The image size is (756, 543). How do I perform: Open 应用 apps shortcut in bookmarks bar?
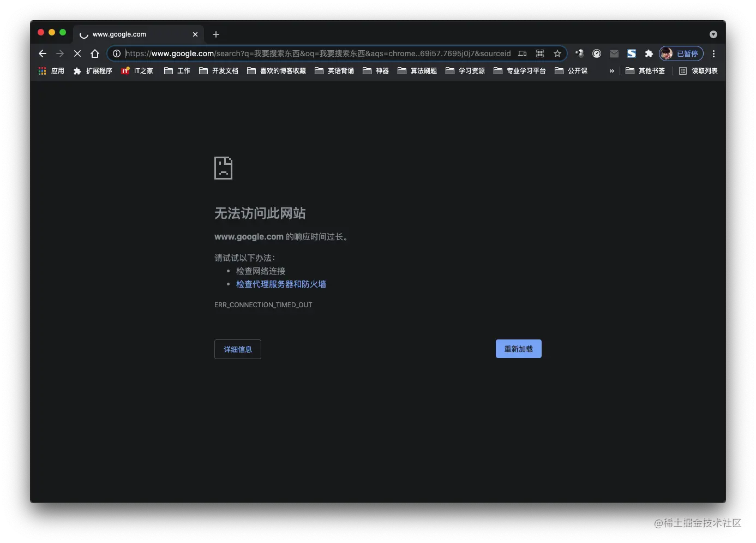point(51,71)
